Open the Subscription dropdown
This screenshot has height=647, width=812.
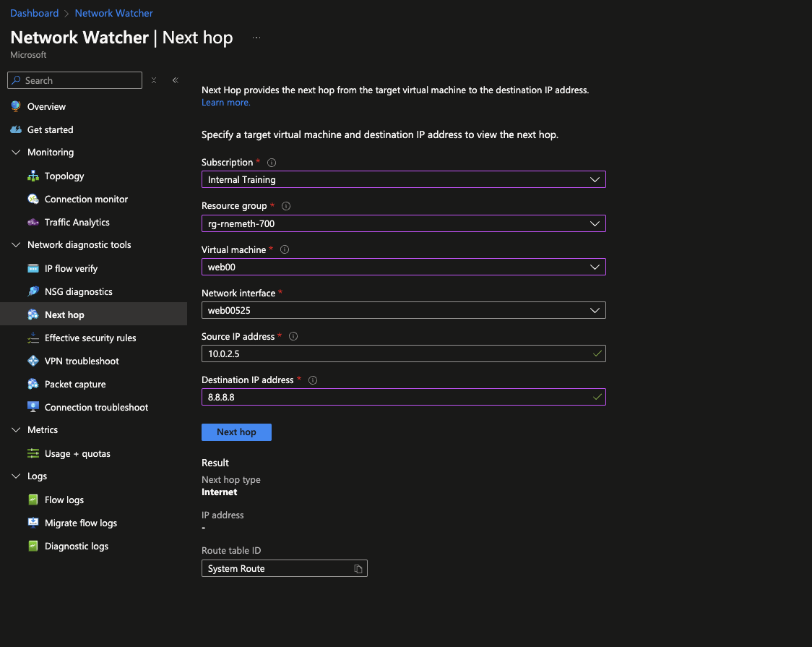(x=403, y=179)
